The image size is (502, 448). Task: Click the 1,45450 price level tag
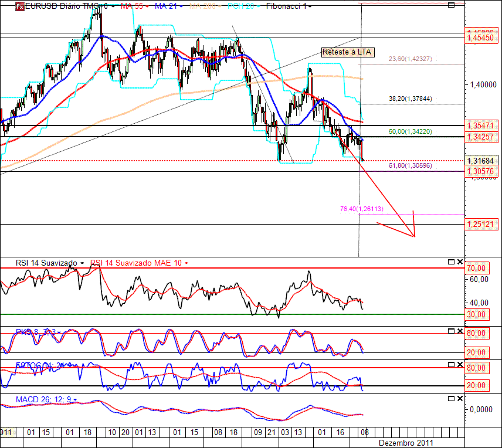tap(481, 38)
